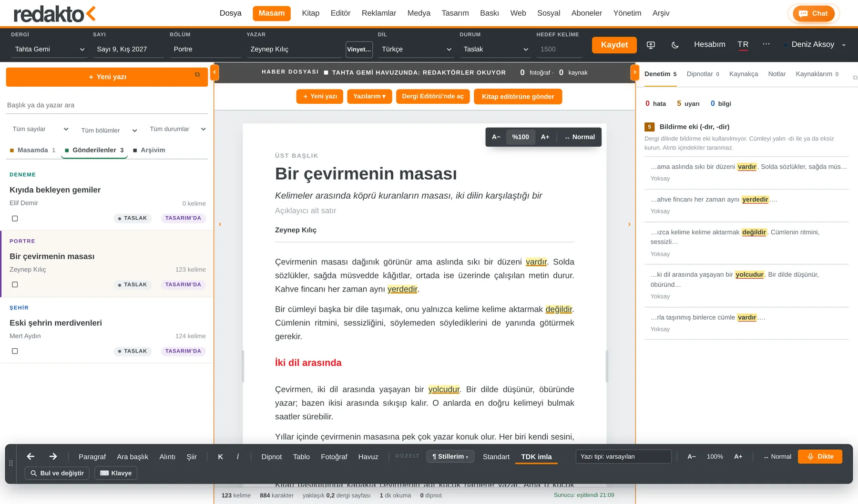Open the three-dots more menu
The image size is (858, 504).
point(766,44)
